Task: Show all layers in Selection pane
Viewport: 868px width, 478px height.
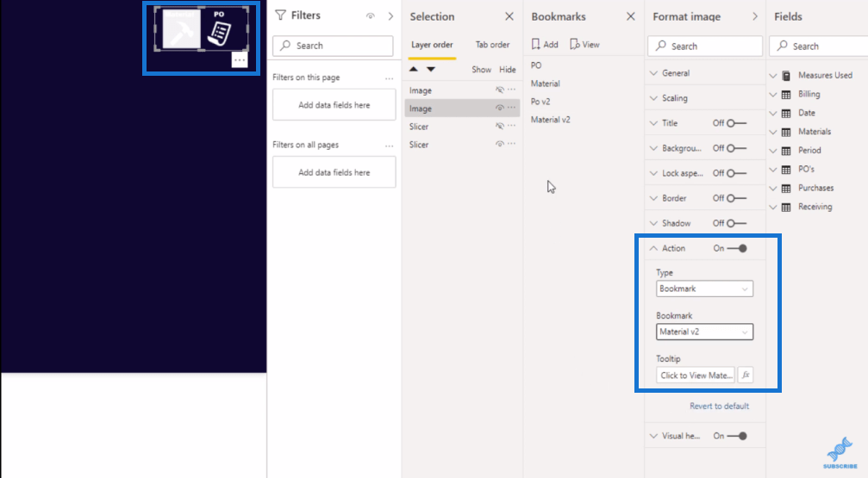Action: (481, 70)
